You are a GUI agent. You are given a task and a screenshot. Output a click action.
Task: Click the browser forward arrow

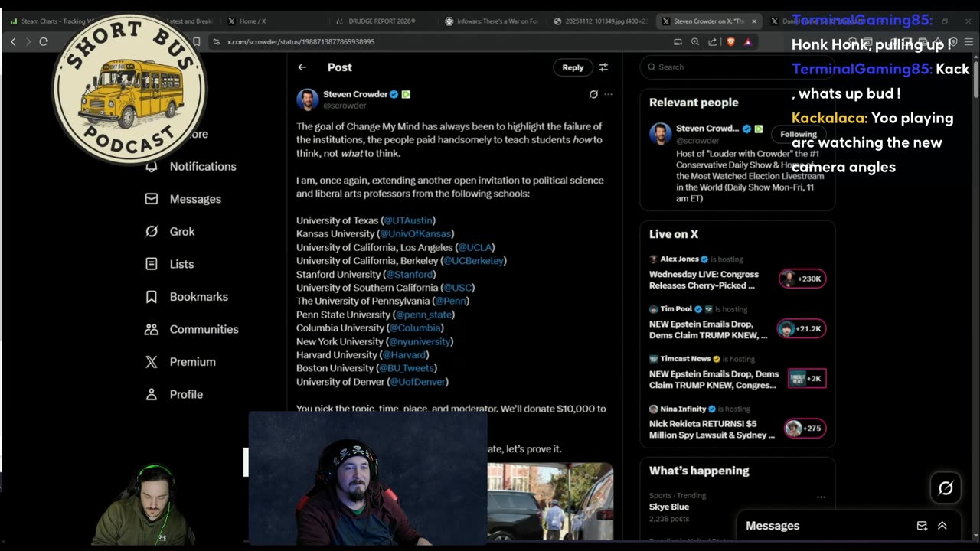(28, 42)
